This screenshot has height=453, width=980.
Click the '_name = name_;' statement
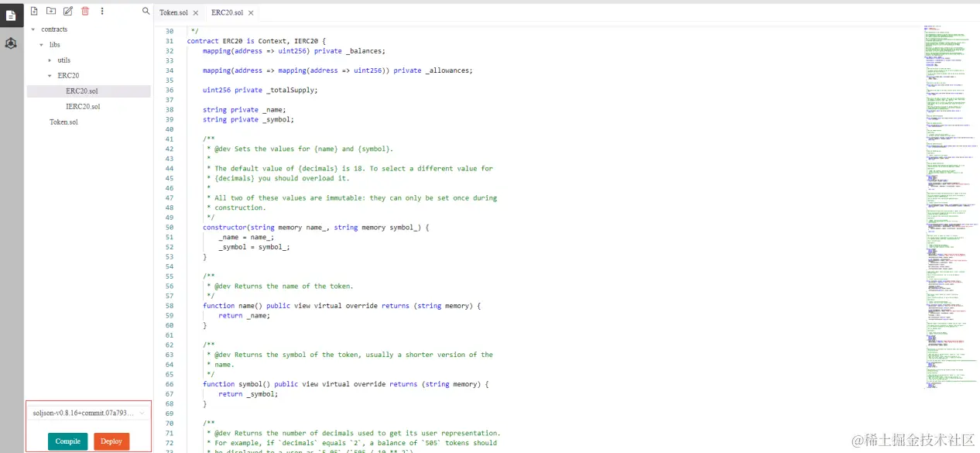(x=246, y=237)
